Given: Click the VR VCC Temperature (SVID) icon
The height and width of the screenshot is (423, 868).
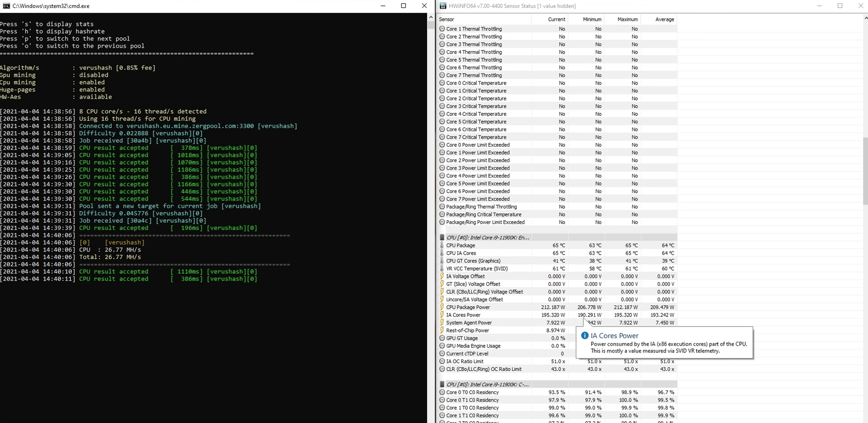Looking at the screenshot, I should coord(442,268).
